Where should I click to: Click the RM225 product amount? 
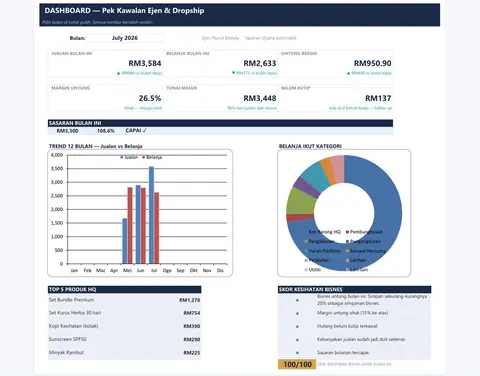point(192,353)
